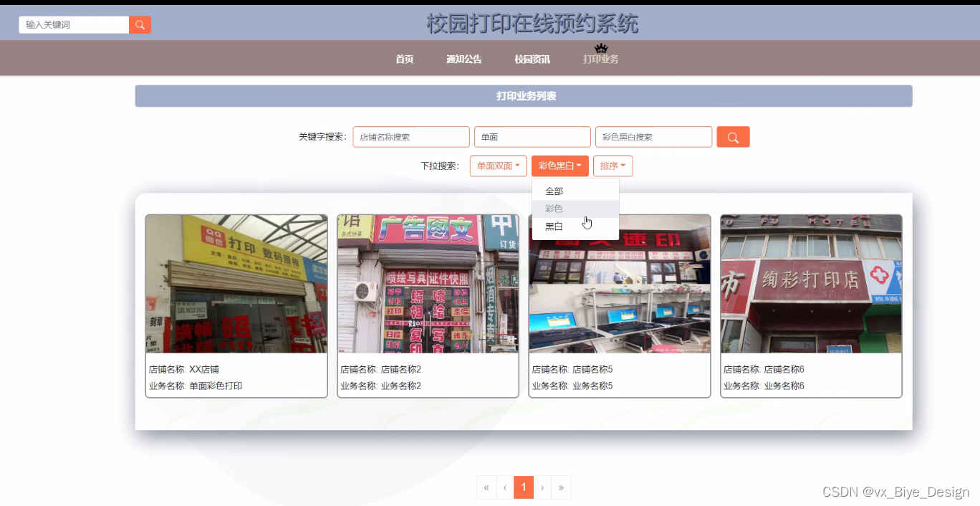Open the 首页 navigation tab
Viewport: 980px width, 506px height.
(405, 59)
